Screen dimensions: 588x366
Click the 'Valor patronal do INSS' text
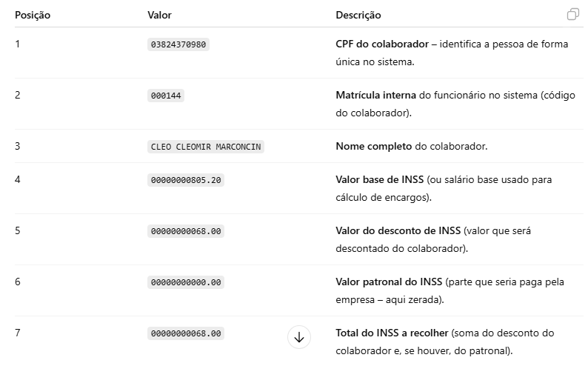tap(389, 282)
